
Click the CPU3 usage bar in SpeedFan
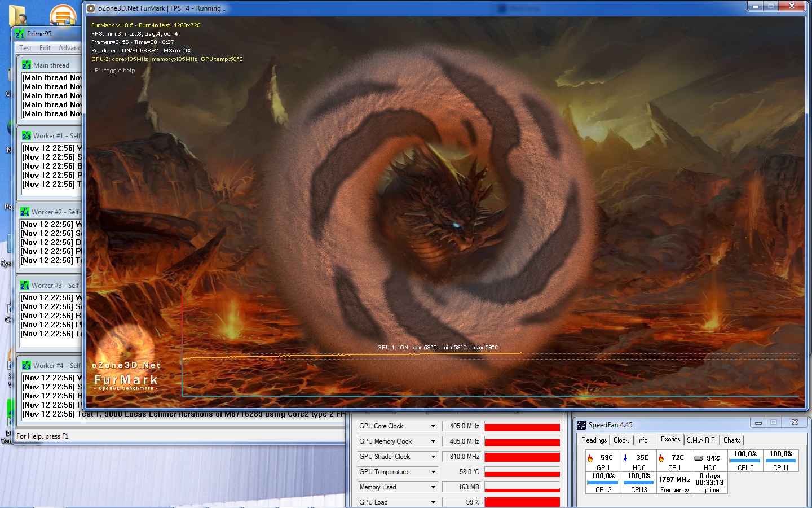pyautogui.click(x=638, y=483)
